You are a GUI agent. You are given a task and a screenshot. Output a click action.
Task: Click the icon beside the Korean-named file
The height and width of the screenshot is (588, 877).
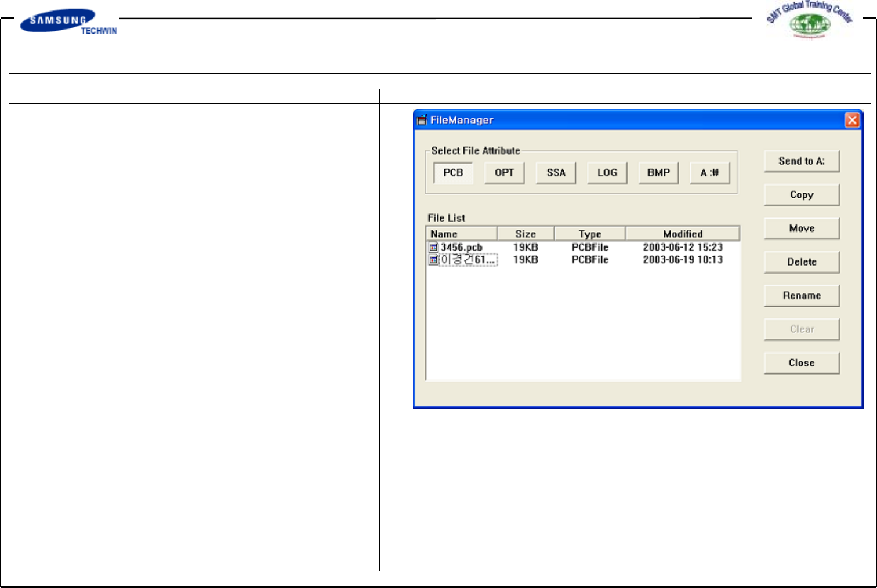(433, 260)
